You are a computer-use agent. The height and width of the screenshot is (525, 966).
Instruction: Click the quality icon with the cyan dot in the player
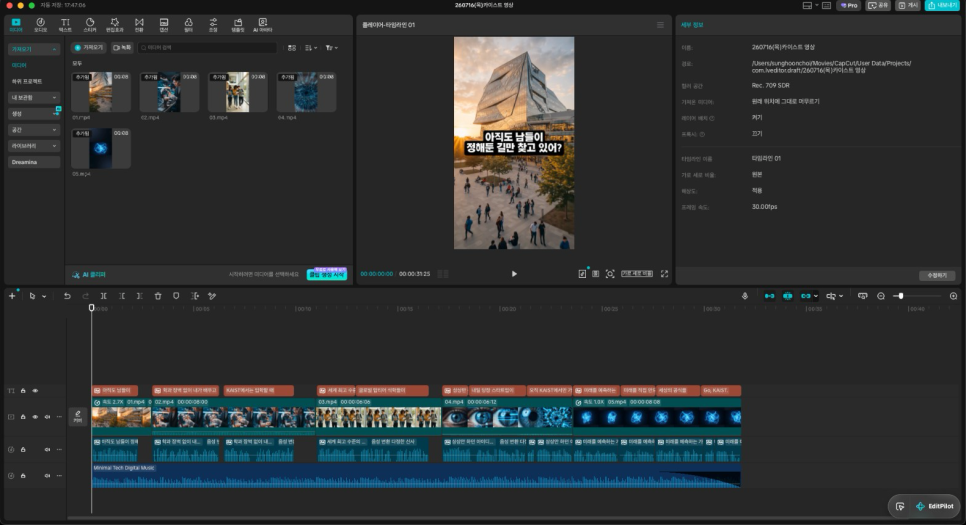pyautogui.click(x=582, y=274)
